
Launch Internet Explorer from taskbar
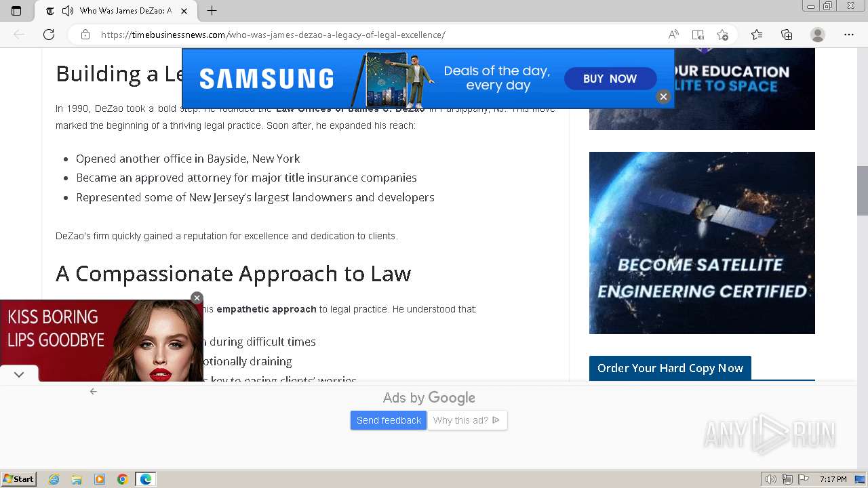coord(54,479)
